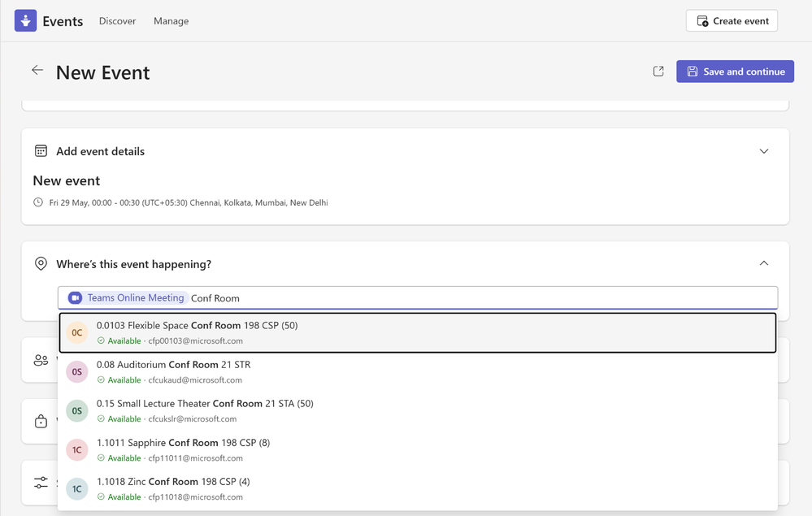Screen dimensions: 812x516
Task: Click the 1C avatar for Zinc room
Action: coord(77,489)
